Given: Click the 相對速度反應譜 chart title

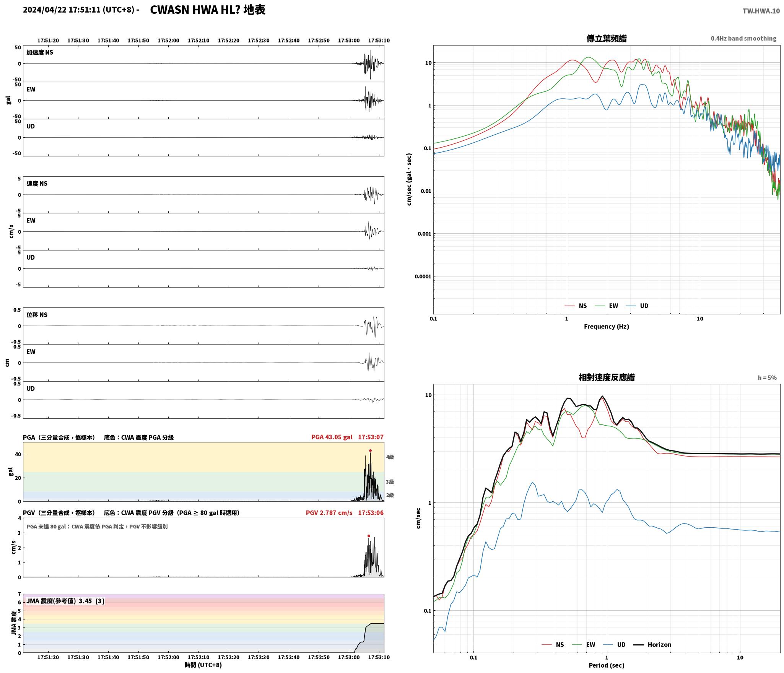Looking at the screenshot, I should tap(607, 377).
